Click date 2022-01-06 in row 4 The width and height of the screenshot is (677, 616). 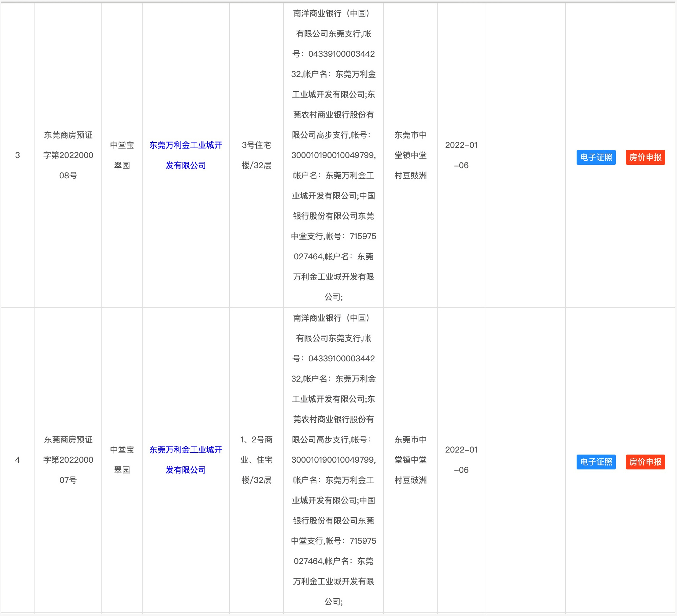(x=461, y=460)
